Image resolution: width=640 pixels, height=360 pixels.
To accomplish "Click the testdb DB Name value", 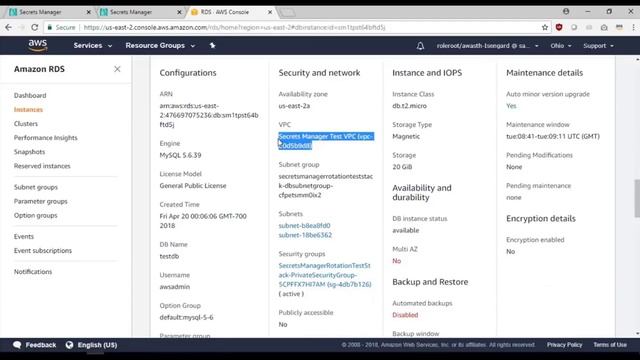I will 169,256.
